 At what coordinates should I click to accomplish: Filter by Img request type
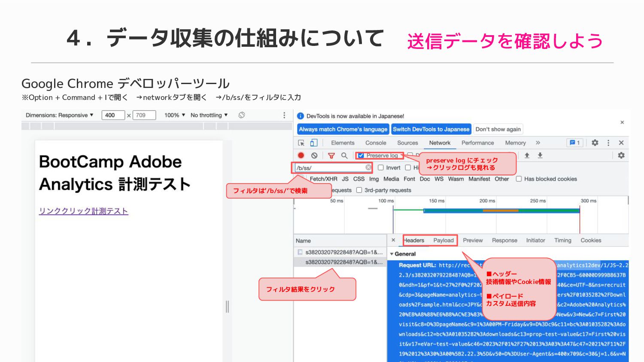[374, 179]
